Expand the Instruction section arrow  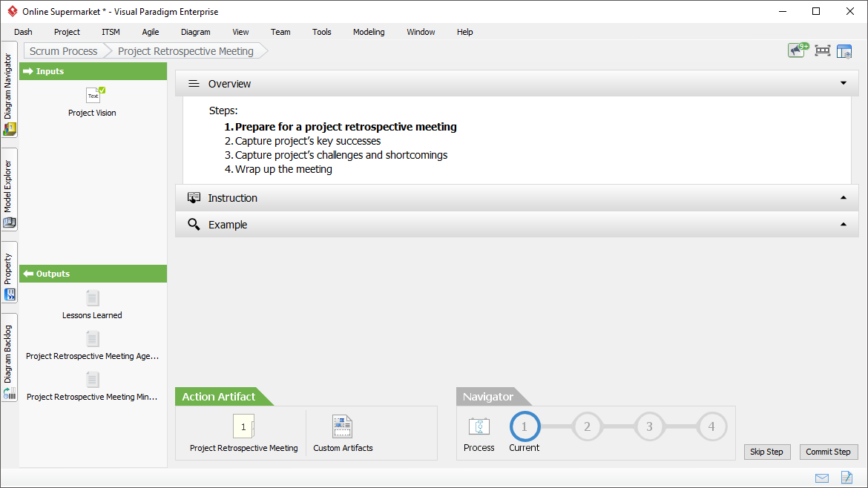[x=844, y=197]
